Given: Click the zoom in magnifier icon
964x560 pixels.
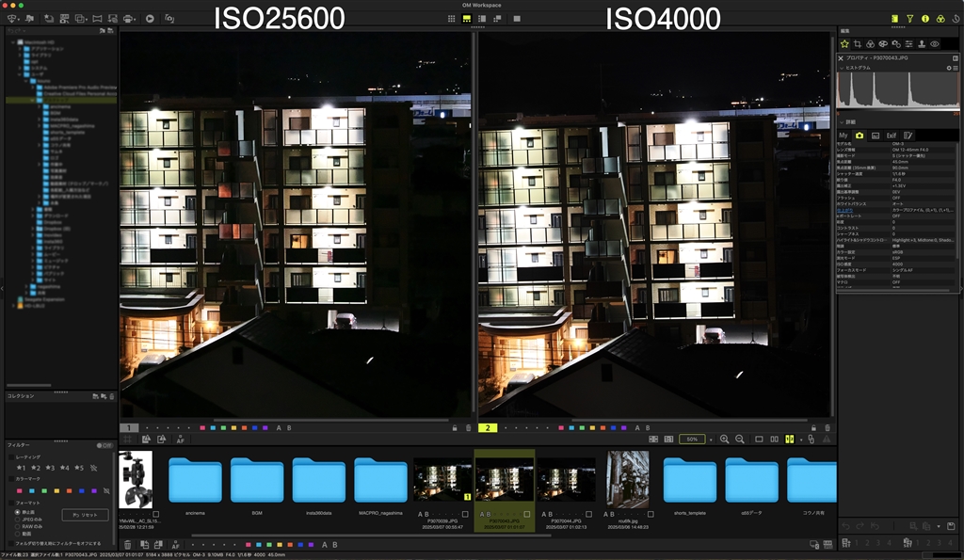Looking at the screenshot, I should pyautogui.click(x=724, y=440).
